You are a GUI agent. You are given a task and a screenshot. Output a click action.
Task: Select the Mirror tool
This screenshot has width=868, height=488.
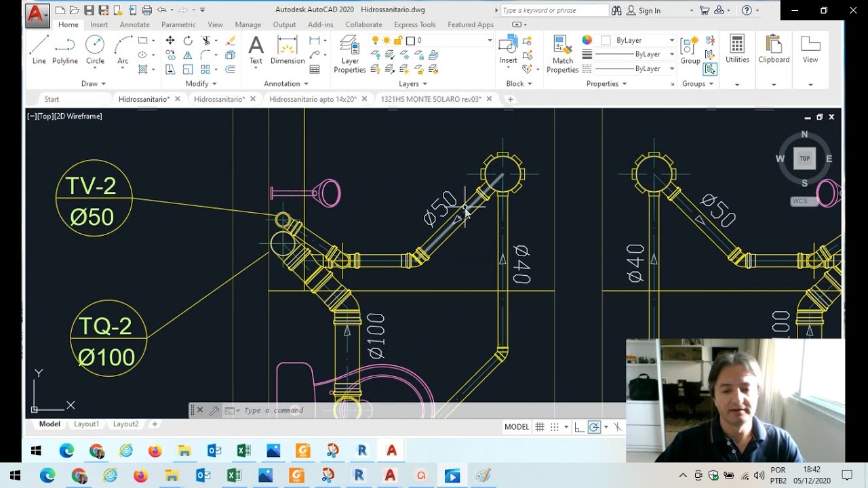pos(188,55)
